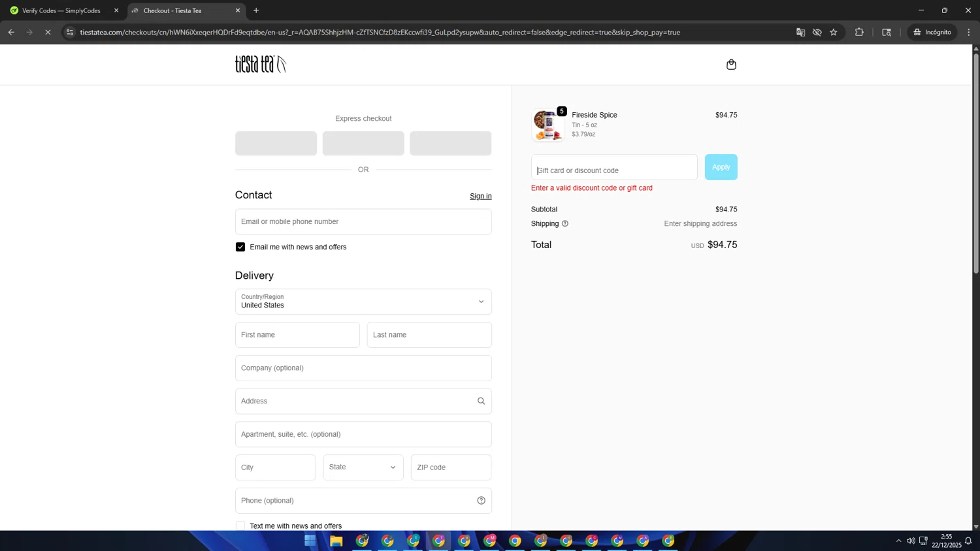Screen dimensions: 980x551
Task: Click the Apartment, suite, etc. field
Action: (x=363, y=434)
